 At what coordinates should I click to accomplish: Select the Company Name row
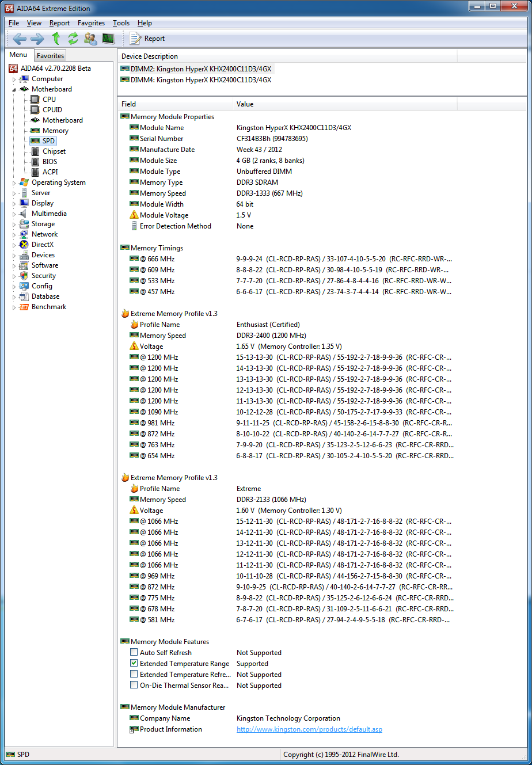click(x=288, y=718)
